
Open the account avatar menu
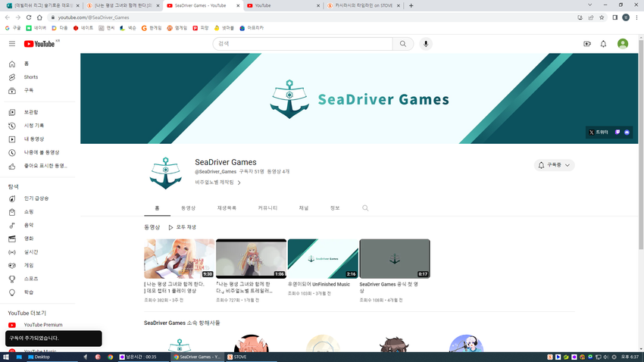coord(623,44)
